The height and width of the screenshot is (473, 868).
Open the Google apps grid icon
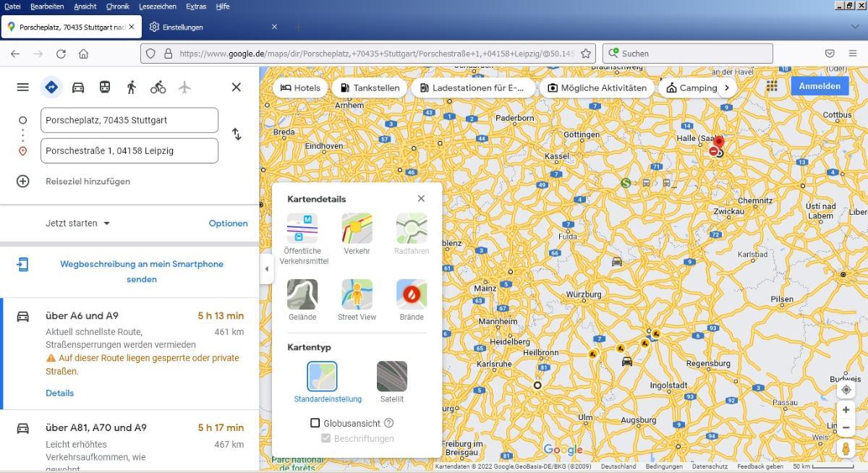pos(772,86)
